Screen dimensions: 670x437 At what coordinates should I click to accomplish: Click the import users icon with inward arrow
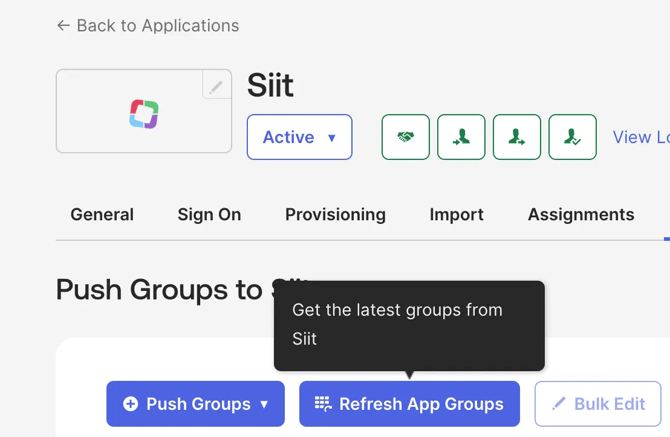pyautogui.click(x=461, y=137)
